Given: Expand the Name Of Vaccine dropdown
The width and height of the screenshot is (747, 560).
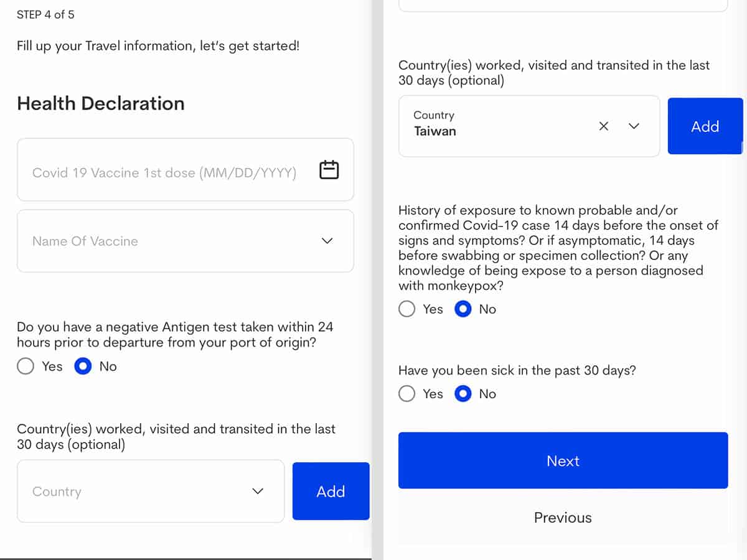Looking at the screenshot, I should click(327, 241).
